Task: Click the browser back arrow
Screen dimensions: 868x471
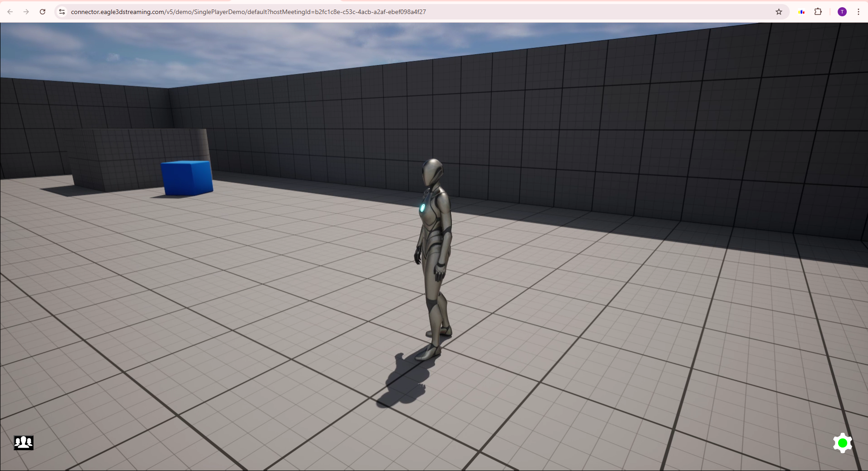Action: (x=10, y=12)
